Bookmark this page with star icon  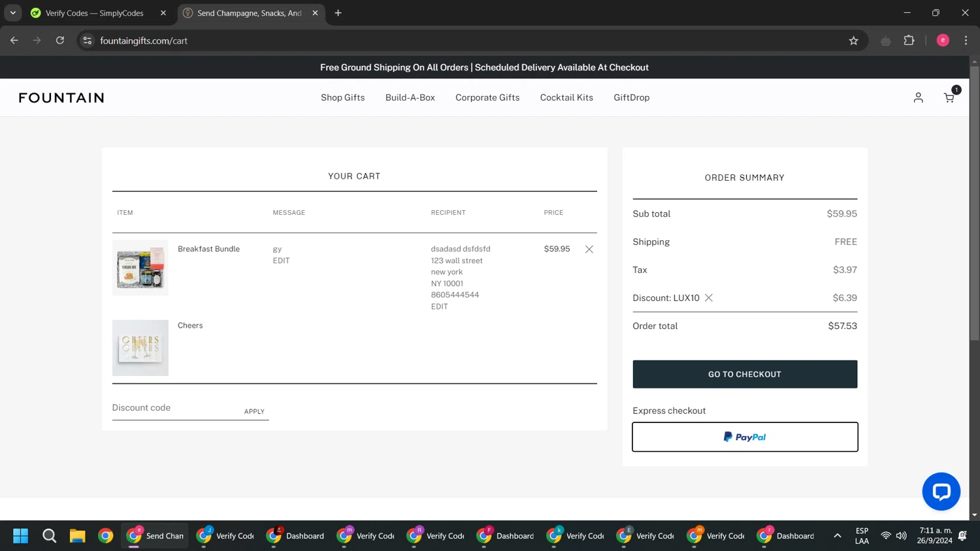853,40
